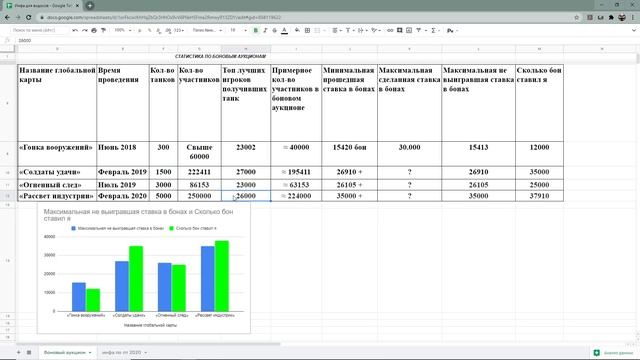This screenshot has width=640, height=360.
Task: Open the zoom 100% dropdown
Action: tap(122, 30)
